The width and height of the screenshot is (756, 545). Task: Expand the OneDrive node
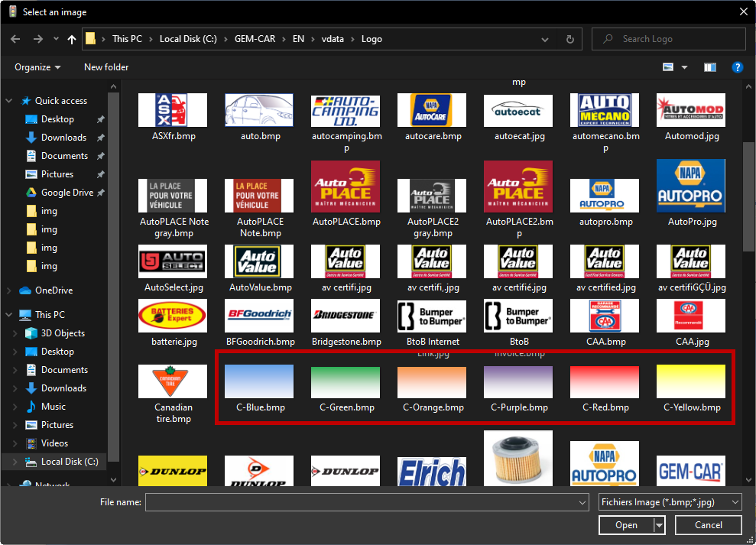click(8, 290)
